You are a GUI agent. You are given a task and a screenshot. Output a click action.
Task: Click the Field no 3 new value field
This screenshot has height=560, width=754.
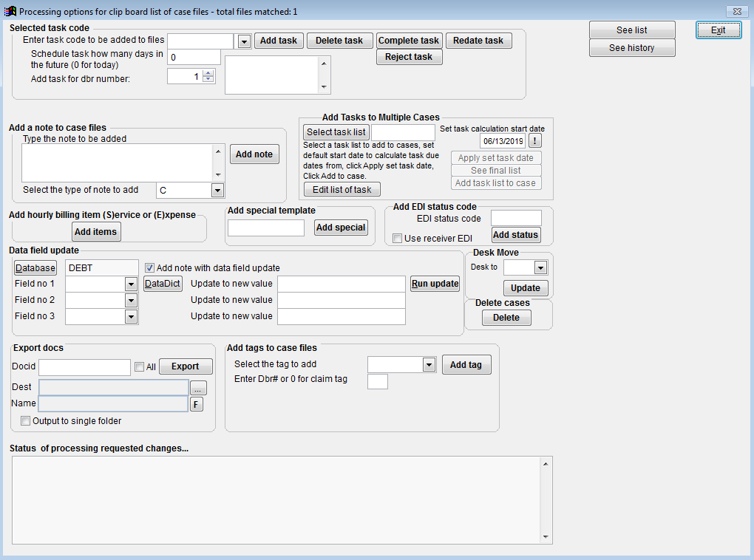pos(342,317)
